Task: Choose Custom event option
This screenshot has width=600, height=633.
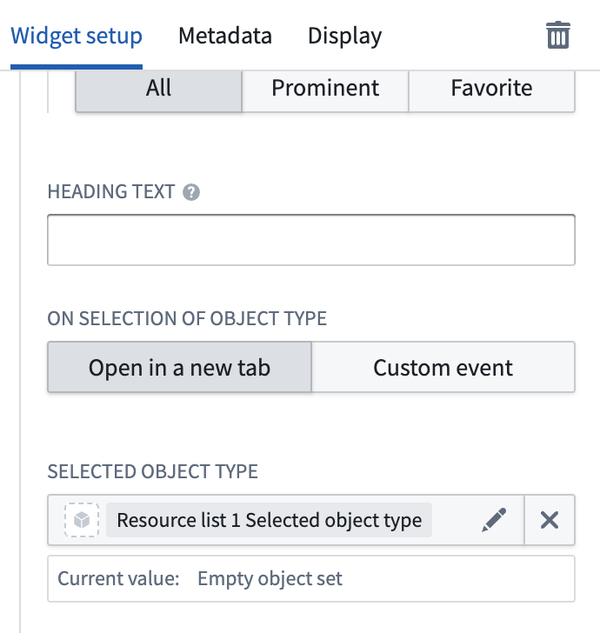Action: (x=443, y=367)
